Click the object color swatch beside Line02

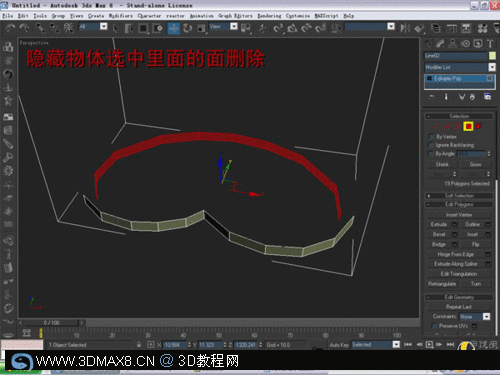tap(492, 56)
